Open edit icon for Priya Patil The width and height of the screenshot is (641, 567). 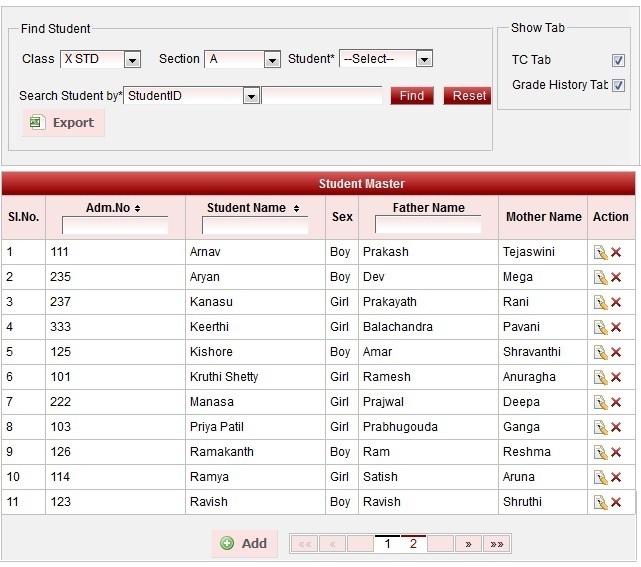coord(600,428)
